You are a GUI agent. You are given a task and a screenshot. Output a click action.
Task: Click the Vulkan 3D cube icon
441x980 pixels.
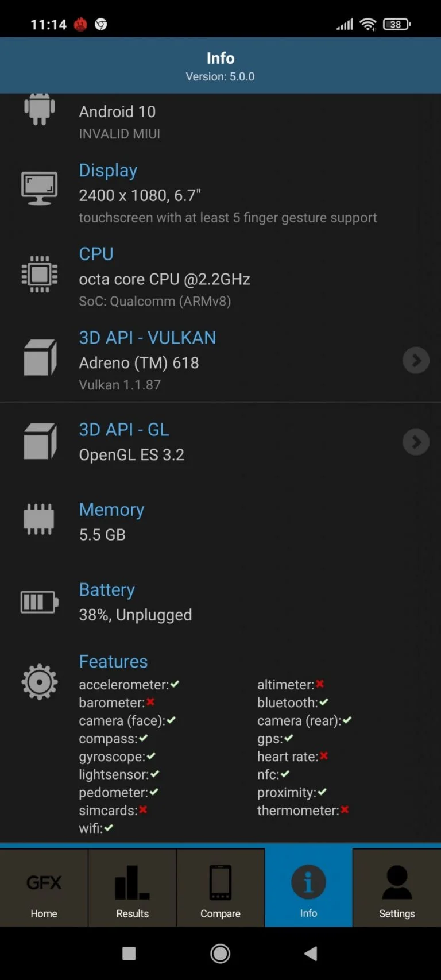pyautogui.click(x=39, y=357)
